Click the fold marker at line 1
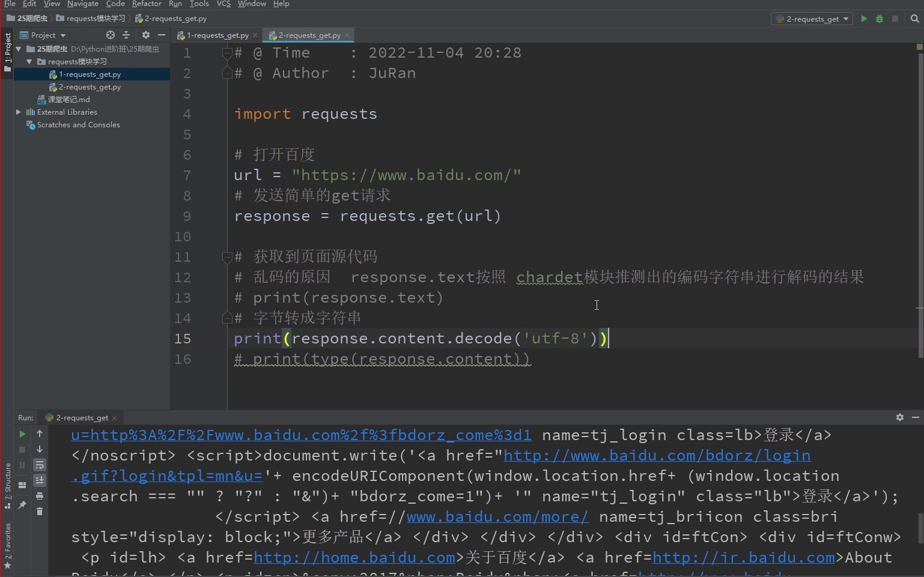This screenshot has width=924, height=577. (x=227, y=53)
